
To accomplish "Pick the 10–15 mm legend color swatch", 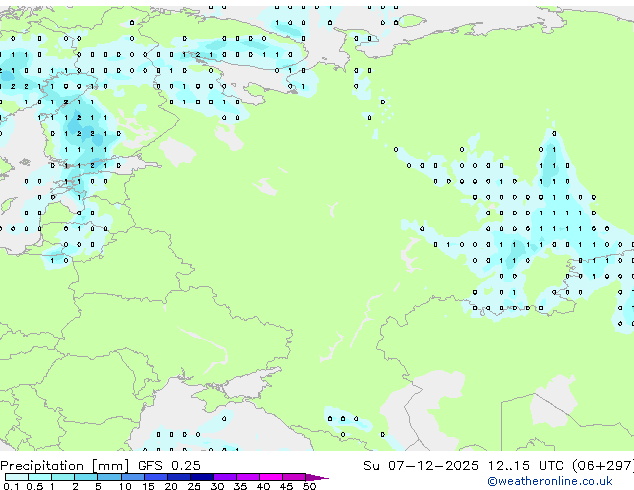I will pyautogui.click(x=132, y=477).
